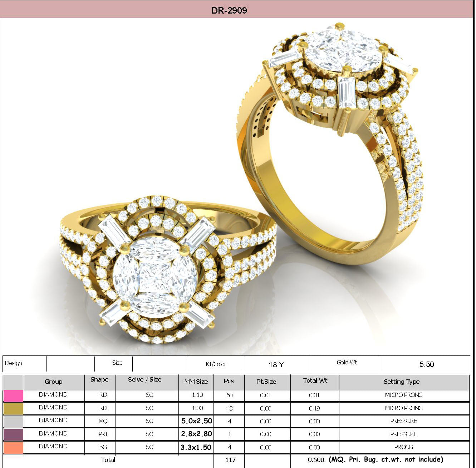This screenshot has width=476, height=468.
Task: Click the empty Design value field
Action: tap(70, 364)
